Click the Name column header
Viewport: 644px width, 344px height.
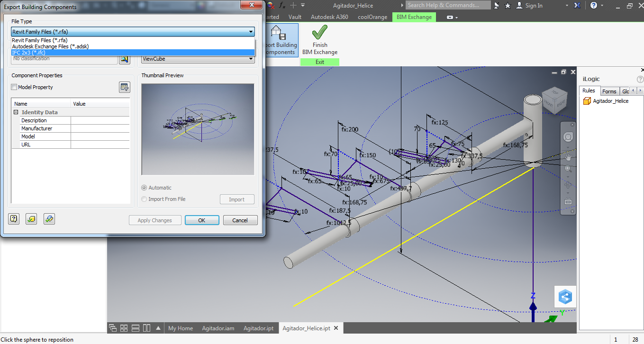pyautogui.click(x=41, y=104)
